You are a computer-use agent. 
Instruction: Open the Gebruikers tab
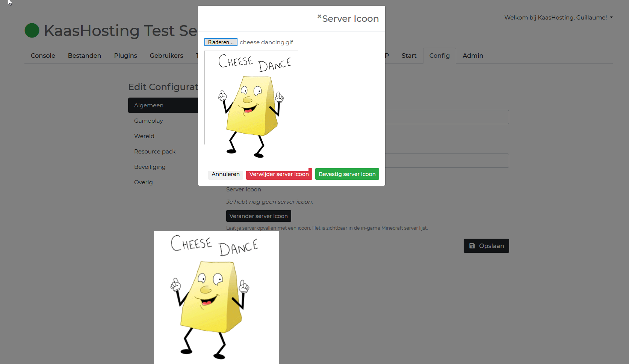click(x=166, y=56)
